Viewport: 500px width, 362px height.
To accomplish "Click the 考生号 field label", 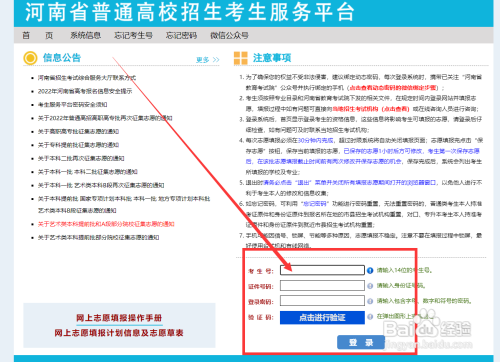I will click(261, 271).
